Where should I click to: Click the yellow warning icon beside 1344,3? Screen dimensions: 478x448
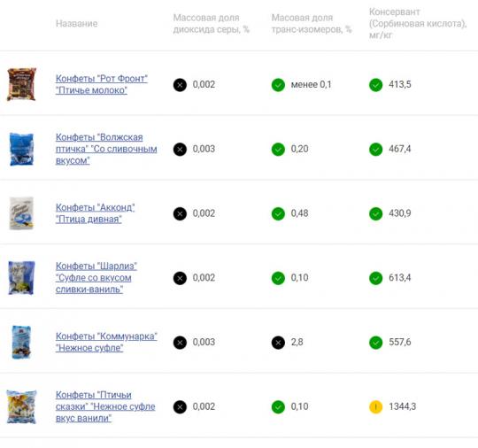(375, 406)
